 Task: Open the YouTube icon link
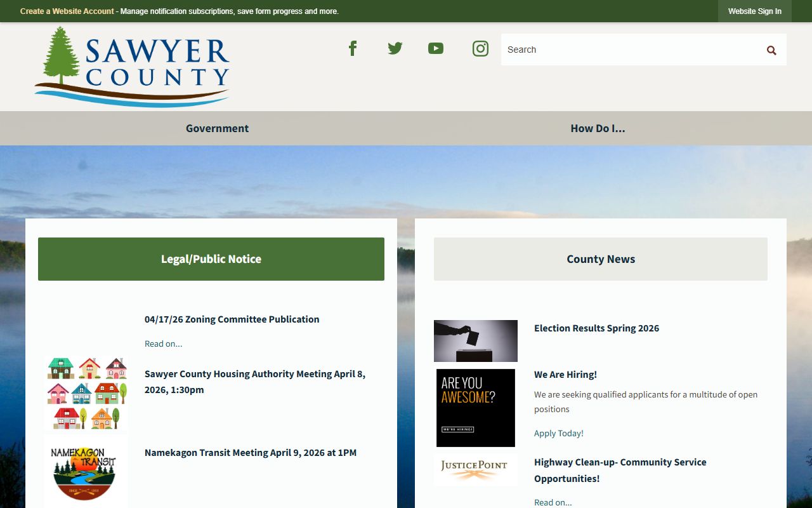[x=436, y=48]
